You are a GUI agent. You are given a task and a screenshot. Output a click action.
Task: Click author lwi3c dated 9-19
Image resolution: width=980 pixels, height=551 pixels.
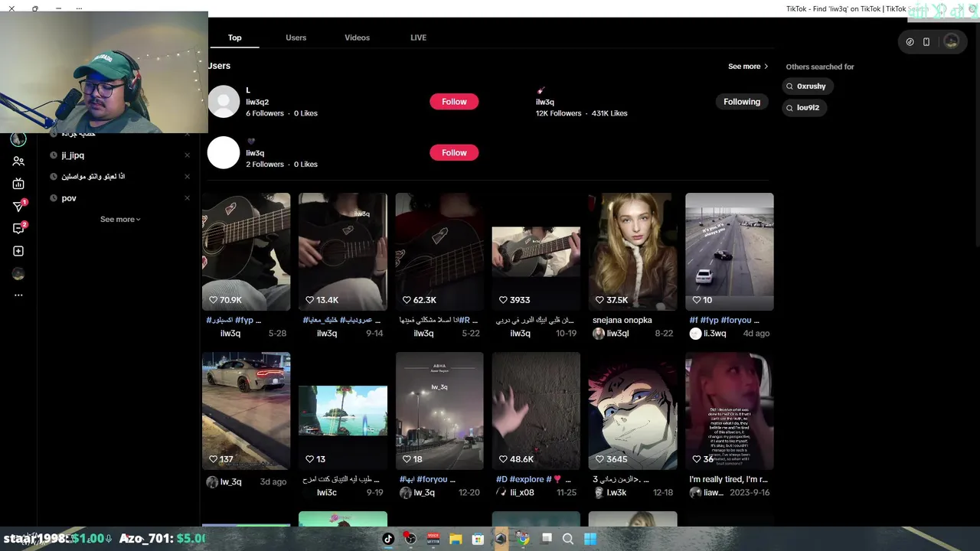click(327, 493)
